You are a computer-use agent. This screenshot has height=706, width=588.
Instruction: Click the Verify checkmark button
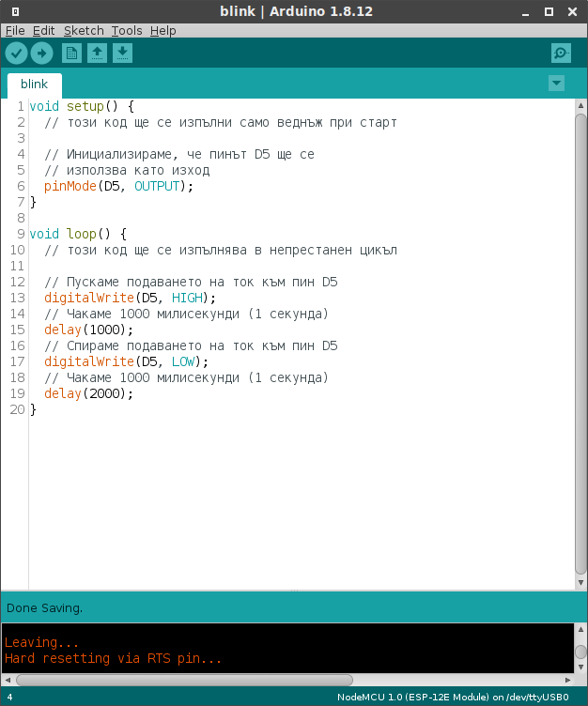(16, 54)
